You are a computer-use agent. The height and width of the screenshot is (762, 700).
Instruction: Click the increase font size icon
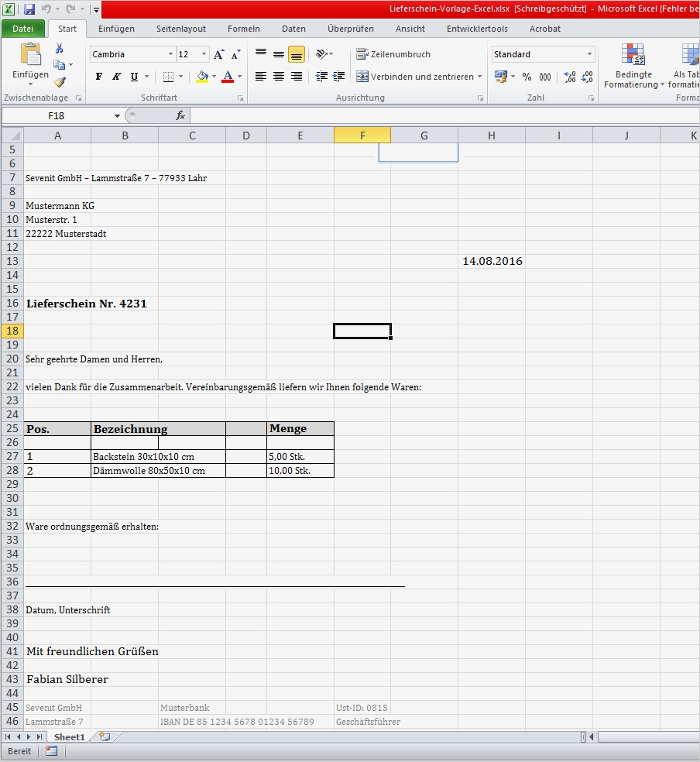[219, 54]
